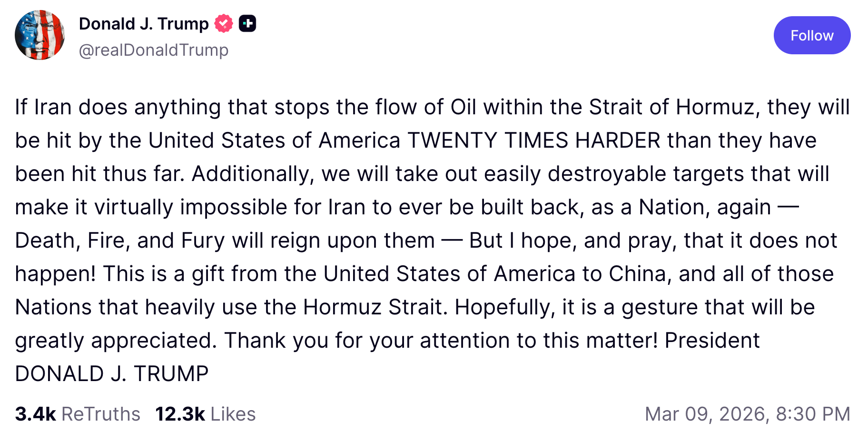Viewport: 868px width, 443px height.
Task: Click the 12.3k Likes number
Action: pos(180,414)
